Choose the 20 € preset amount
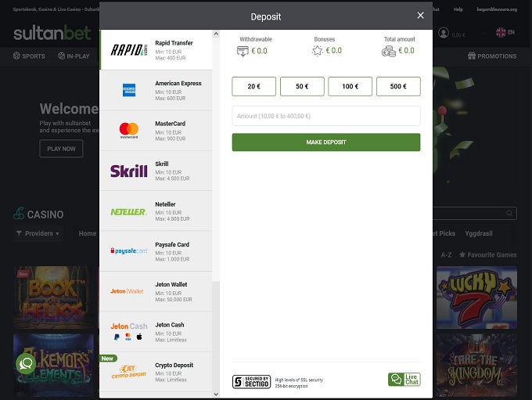This screenshot has height=400, width=532. [253, 86]
